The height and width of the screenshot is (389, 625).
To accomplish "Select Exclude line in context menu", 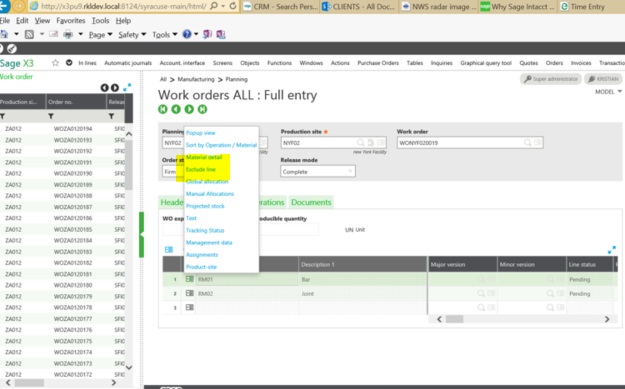I will 200,169.
